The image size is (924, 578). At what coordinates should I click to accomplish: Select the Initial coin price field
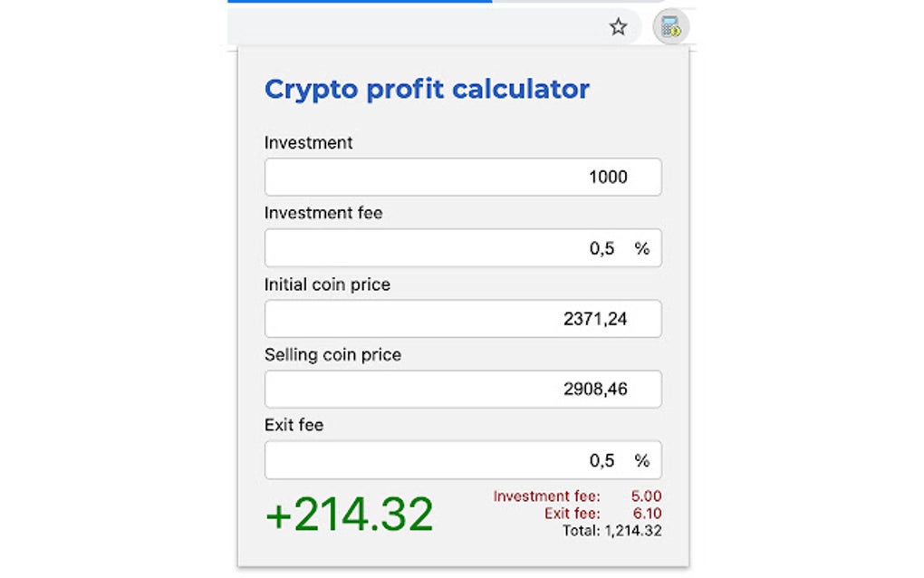click(x=462, y=318)
